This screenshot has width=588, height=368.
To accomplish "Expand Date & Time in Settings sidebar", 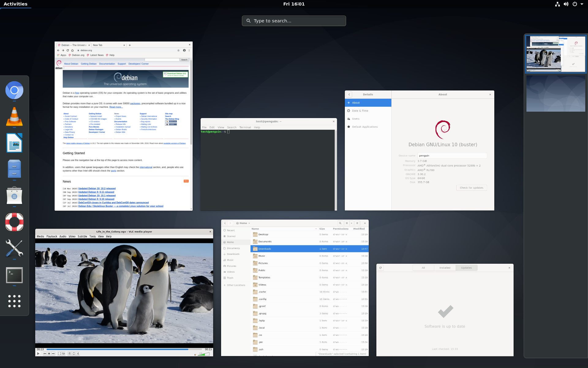I will click(x=360, y=111).
